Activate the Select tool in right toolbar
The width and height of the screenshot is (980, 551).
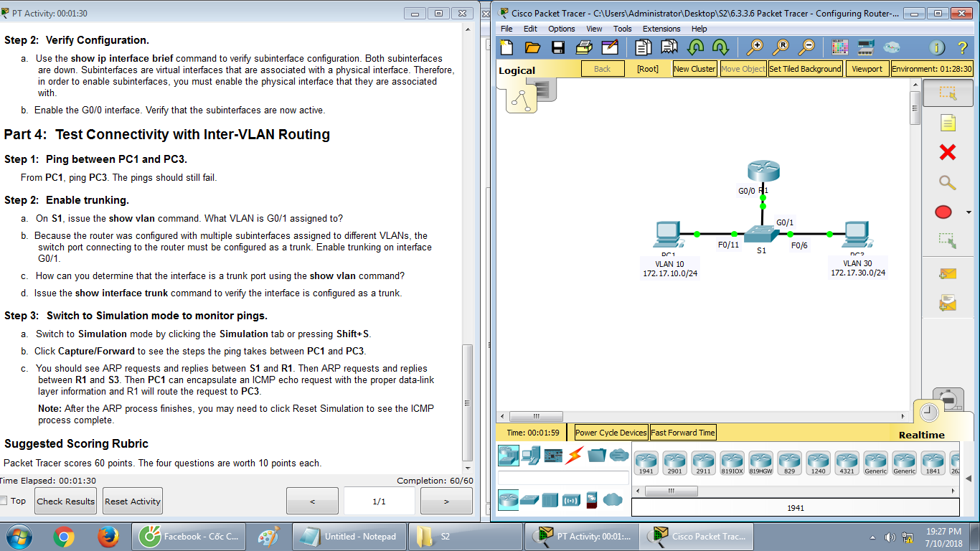click(x=948, y=93)
